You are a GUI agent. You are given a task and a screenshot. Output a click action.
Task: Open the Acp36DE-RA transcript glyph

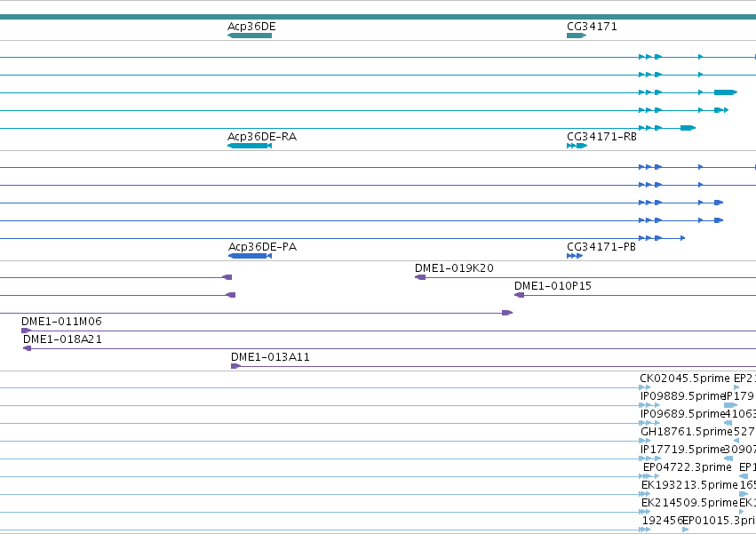click(250, 146)
